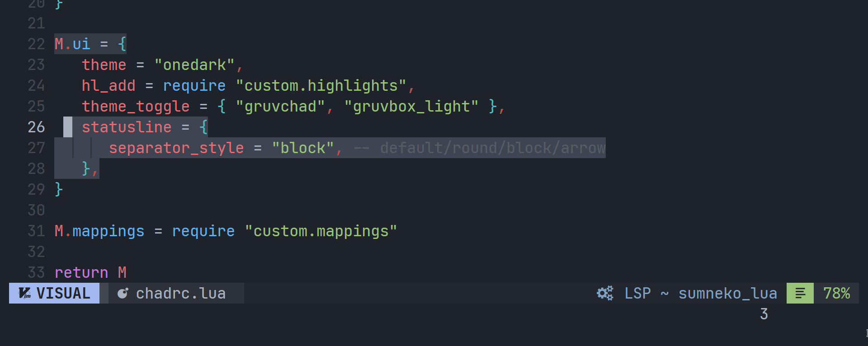
Task: Click M.mappings on line 31
Action: [99, 231]
